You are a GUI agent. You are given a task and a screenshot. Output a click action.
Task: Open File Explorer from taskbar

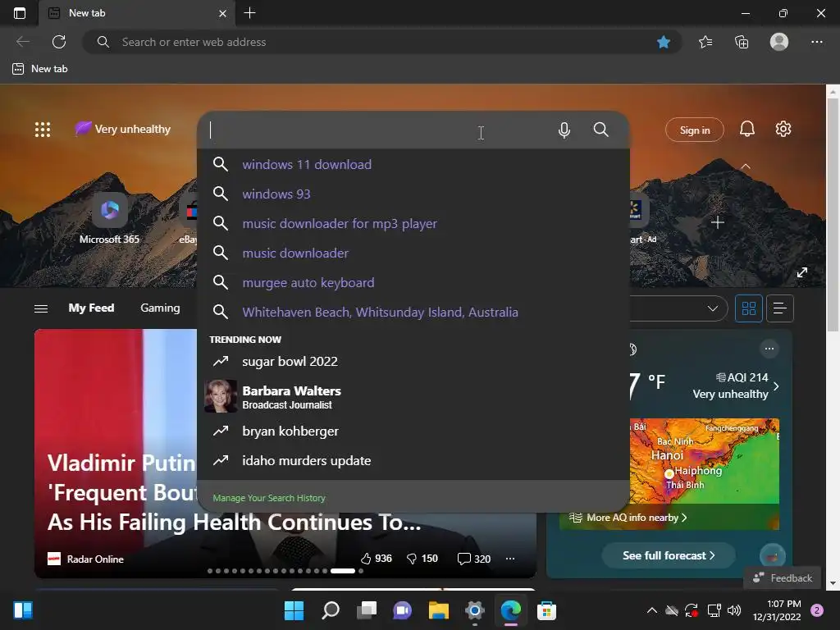pyautogui.click(x=438, y=610)
